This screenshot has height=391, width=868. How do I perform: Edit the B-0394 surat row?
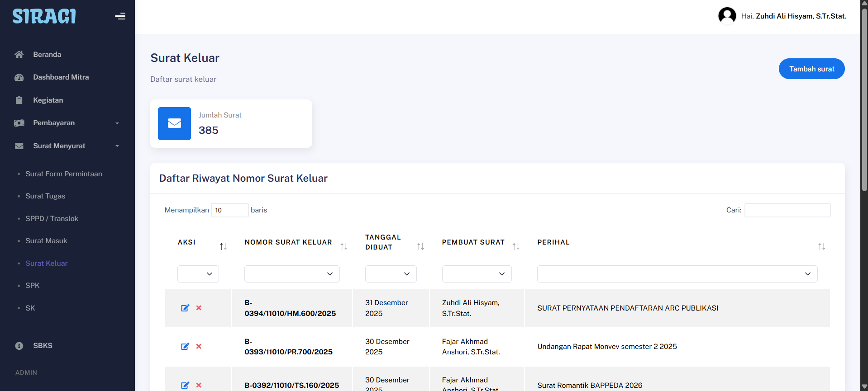pyautogui.click(x=185, y=308)
